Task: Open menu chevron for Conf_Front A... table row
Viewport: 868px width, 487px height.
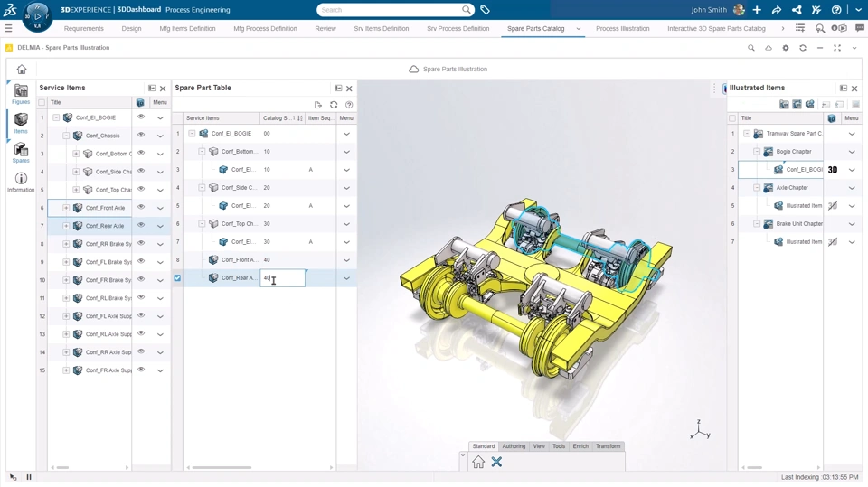Action: pyautogui.click(x=346, y=260)
